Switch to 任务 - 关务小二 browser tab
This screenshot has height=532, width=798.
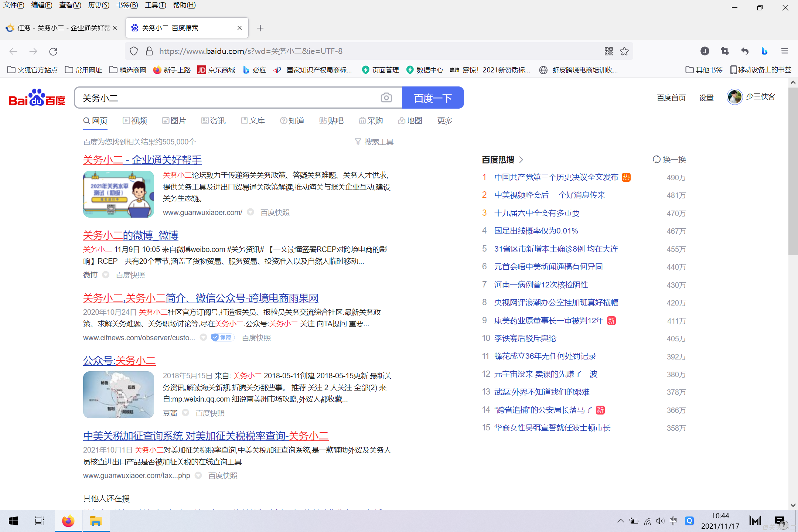tap(61, 28)
